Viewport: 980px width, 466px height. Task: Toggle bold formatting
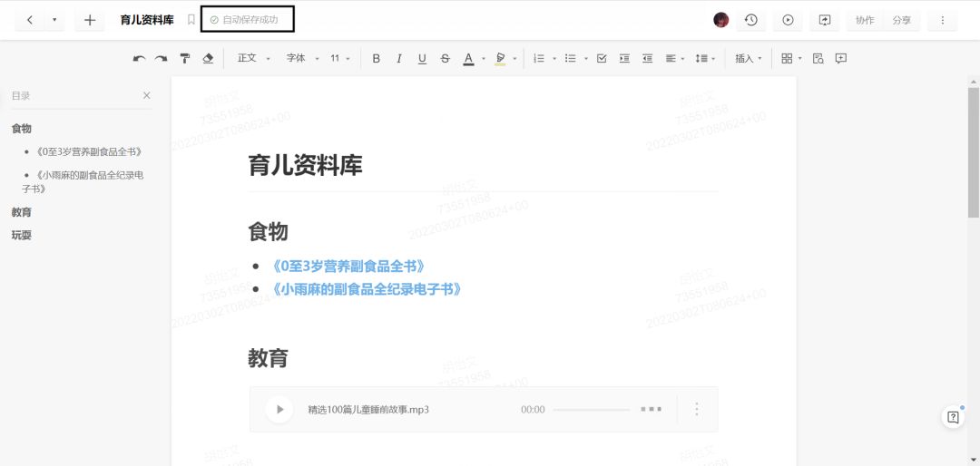[377, 58]
